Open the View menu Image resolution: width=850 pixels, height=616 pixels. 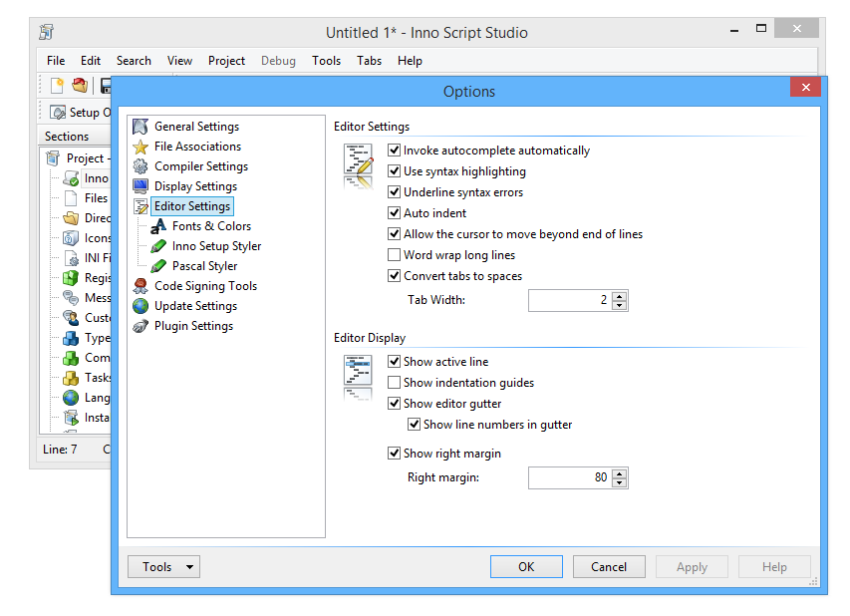point(179,61)
